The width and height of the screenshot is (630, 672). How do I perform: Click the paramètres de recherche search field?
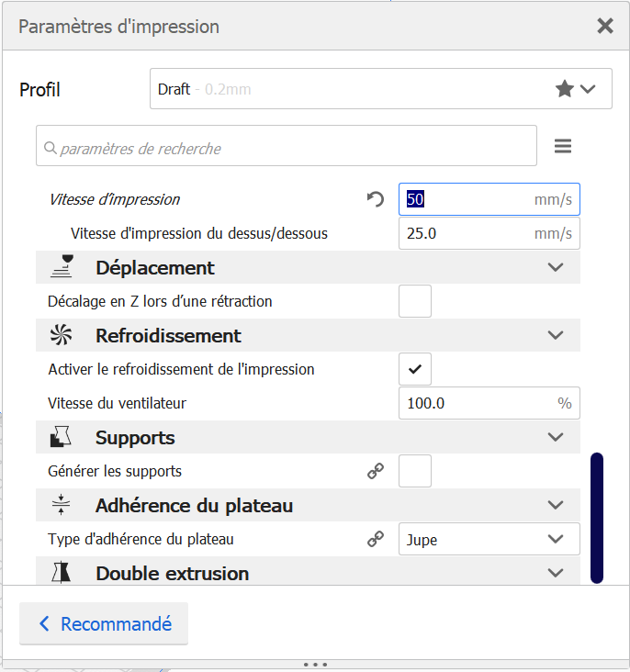click(x=287, y=147)
